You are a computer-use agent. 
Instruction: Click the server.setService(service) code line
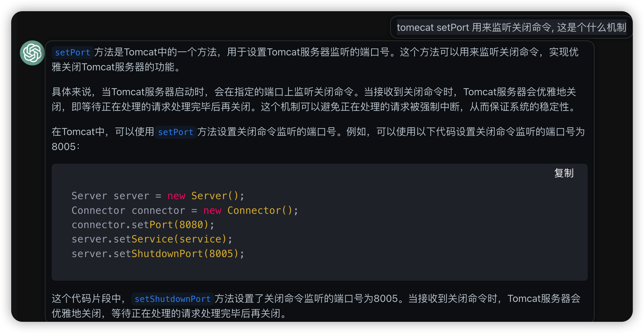coord(152,239)
